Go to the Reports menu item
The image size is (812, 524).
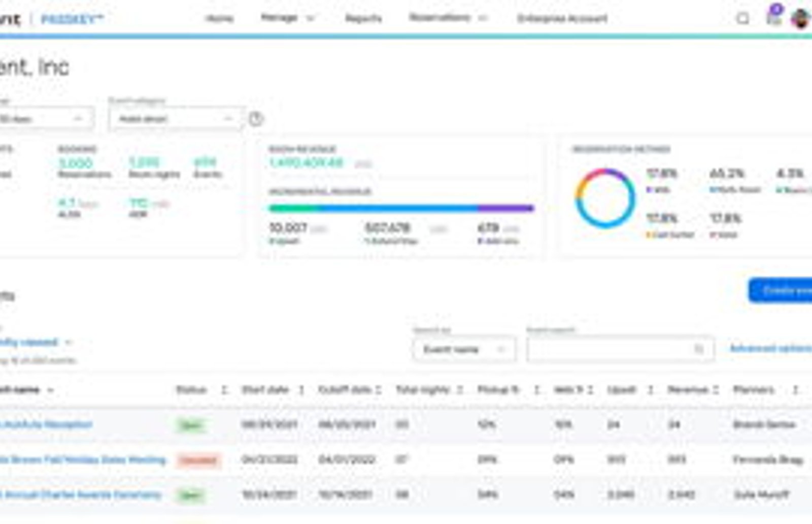coord(363,19)
